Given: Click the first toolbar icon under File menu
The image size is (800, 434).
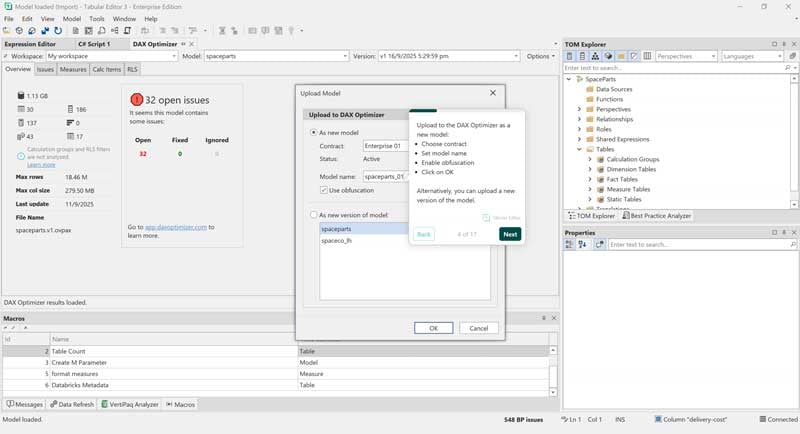Looking at the screenshot, I should tap(7, 31).
